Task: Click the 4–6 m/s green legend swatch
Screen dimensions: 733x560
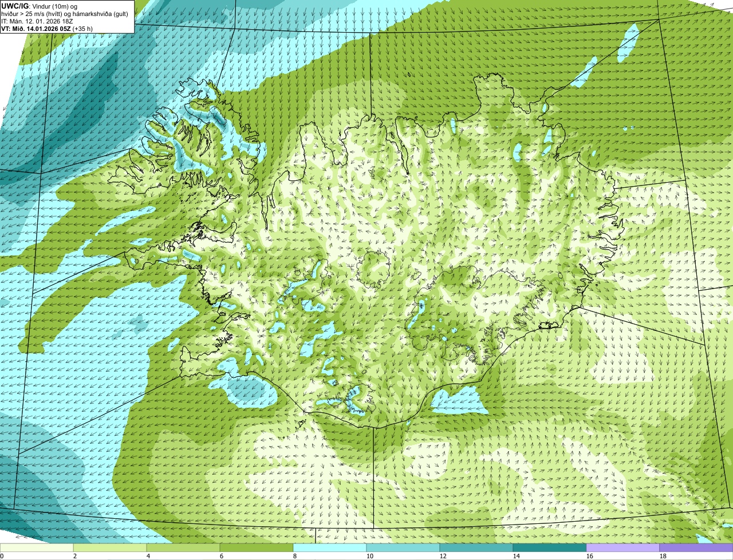Action: [183, 547]
